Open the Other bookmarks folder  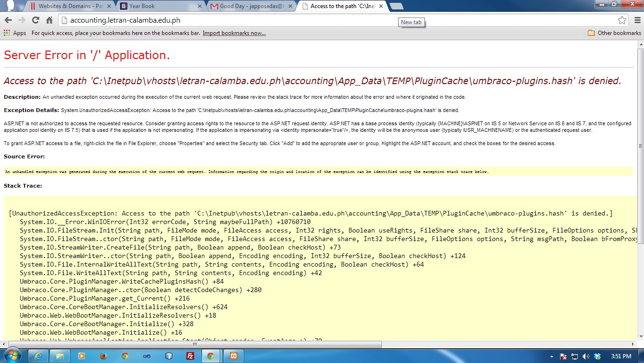[614, 33]
